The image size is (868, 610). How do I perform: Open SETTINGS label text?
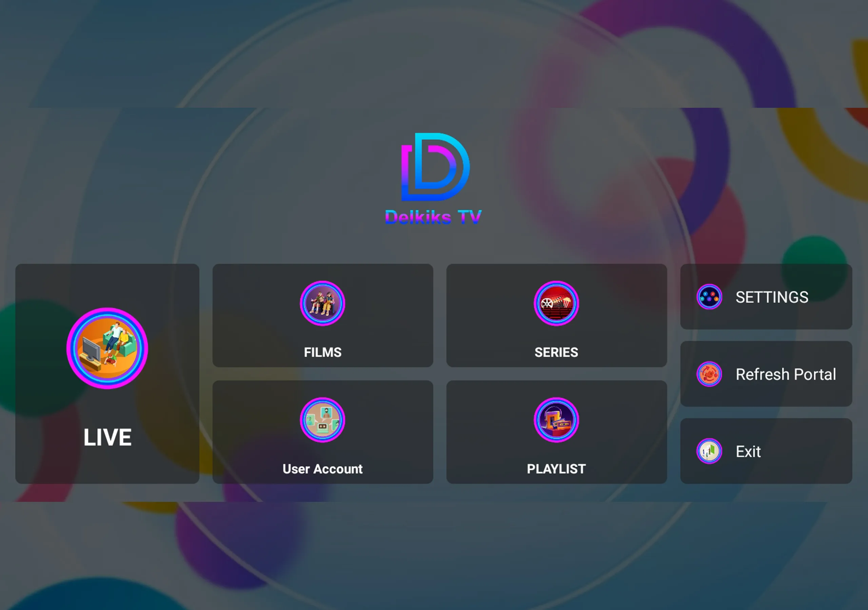772,298
